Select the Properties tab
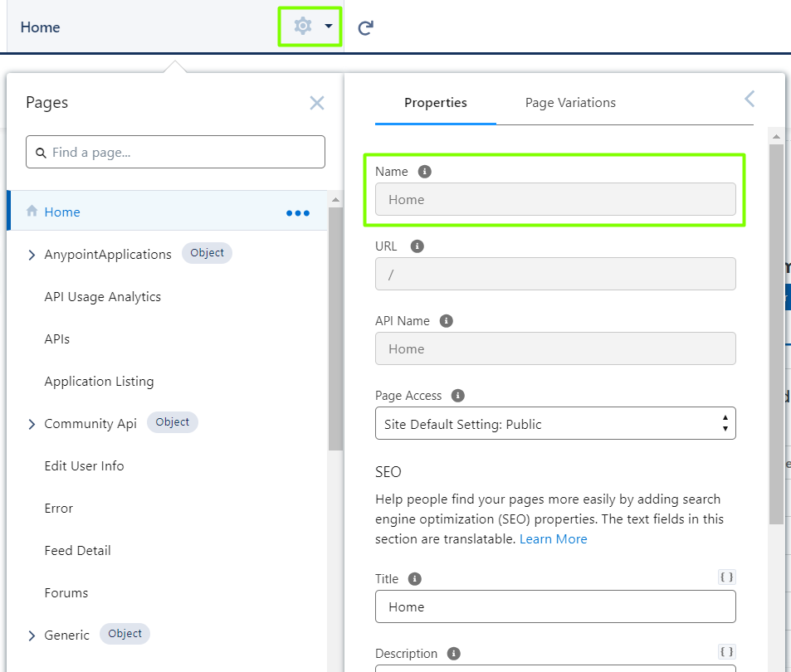Viewport: 791px width, 672px height. click(x=435, y=103)
